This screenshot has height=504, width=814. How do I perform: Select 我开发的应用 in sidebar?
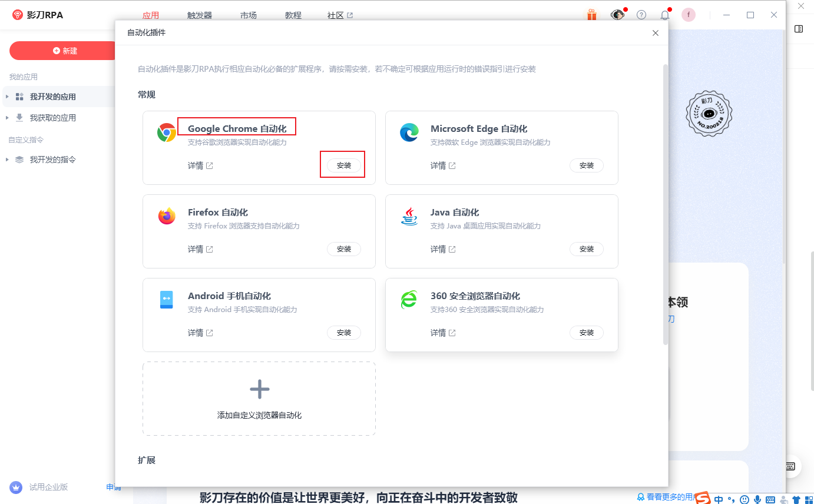pos(59,97)
